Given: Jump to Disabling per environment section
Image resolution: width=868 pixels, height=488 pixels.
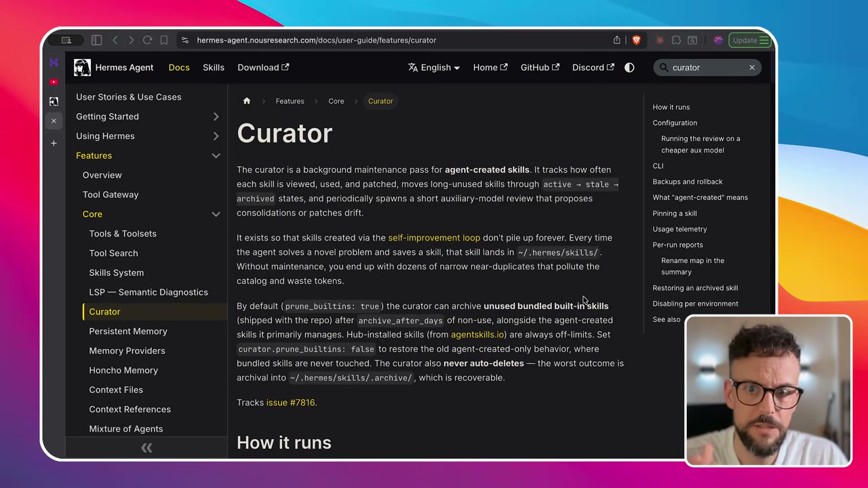Looking at the screenshot, I should pyautogui.click(x=695, y=304).
